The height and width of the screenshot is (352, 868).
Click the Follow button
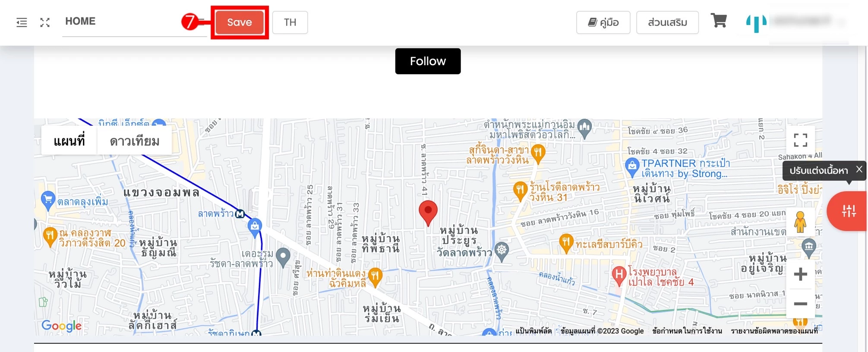coord(428,61)
